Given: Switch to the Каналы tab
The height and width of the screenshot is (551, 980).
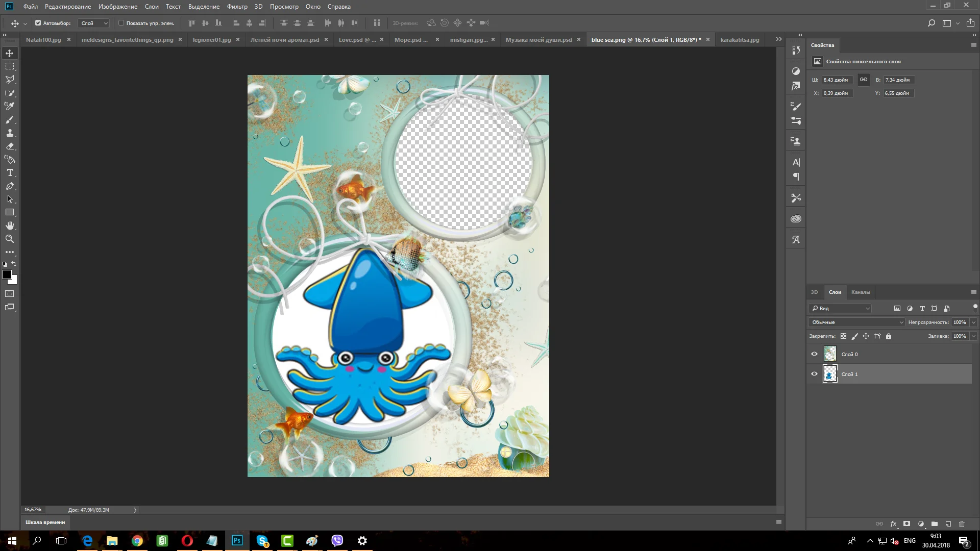Looking at the screenshot, I should (x=860, y=292).
